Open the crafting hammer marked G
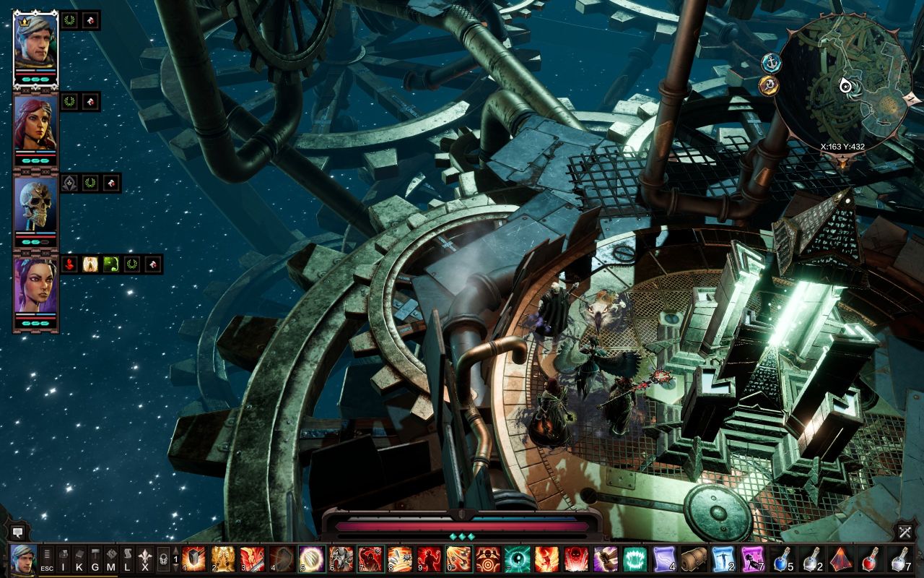924x578 pixels. (x=95, y=560)
